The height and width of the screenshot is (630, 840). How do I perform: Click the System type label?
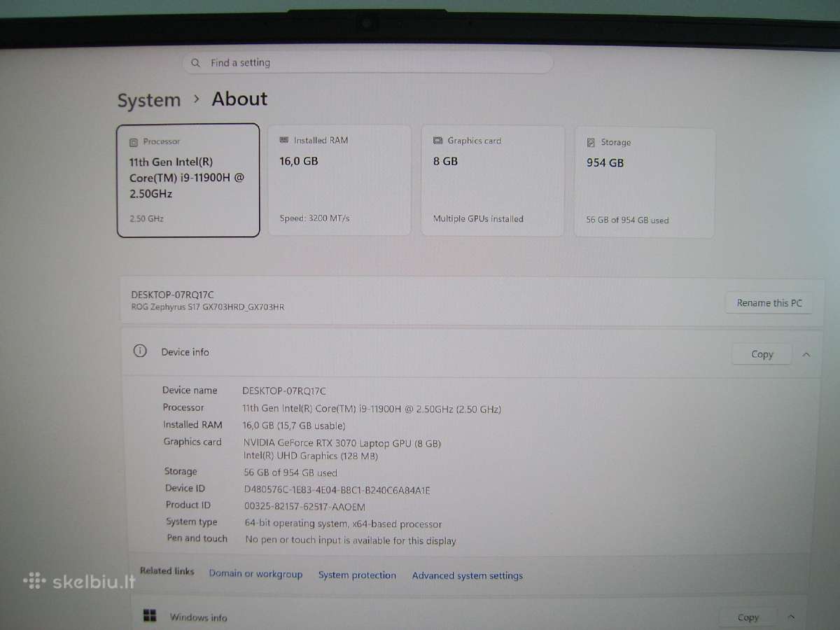pyautogui.click(x=192, y=521)
